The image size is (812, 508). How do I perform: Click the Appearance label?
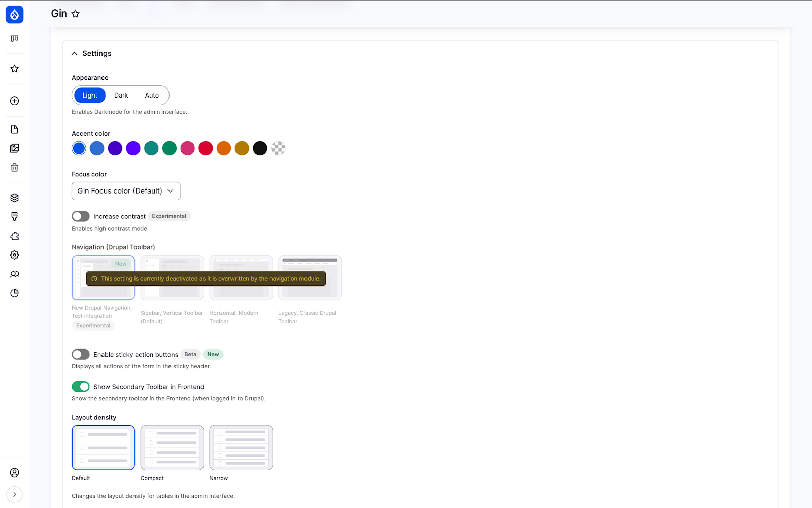pos(90,78)
